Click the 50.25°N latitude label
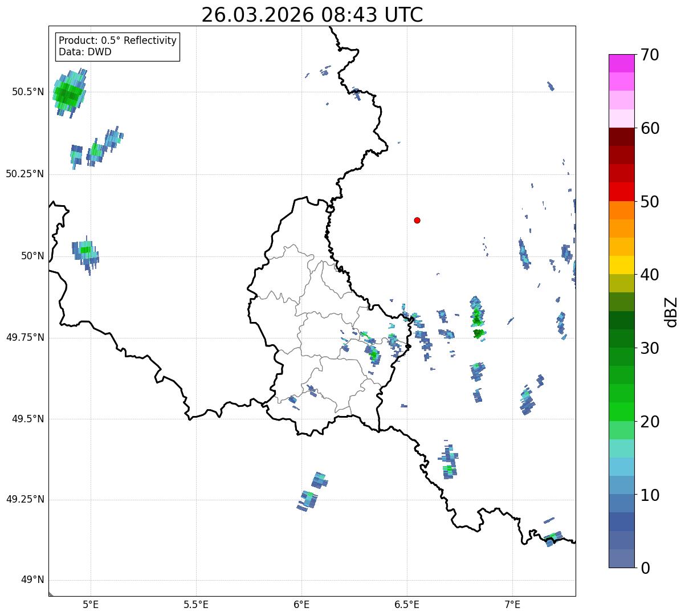 (25, 174)
